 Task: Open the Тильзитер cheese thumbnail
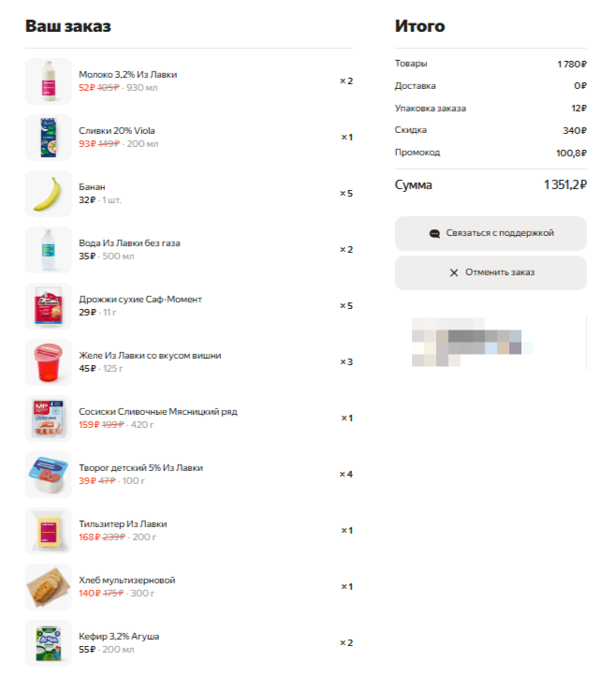pyautogui.click(x=49, y=531)
